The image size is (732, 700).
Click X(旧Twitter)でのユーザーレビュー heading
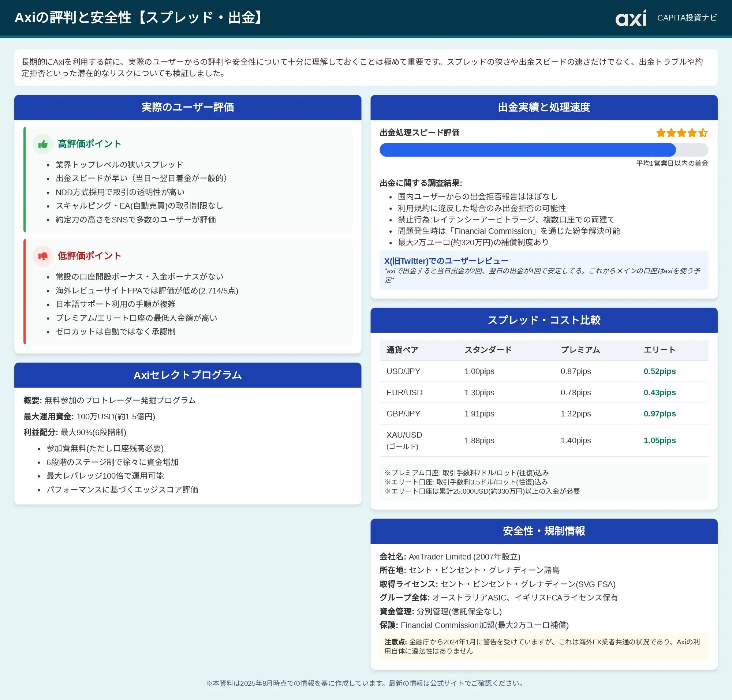click(446, 261)
